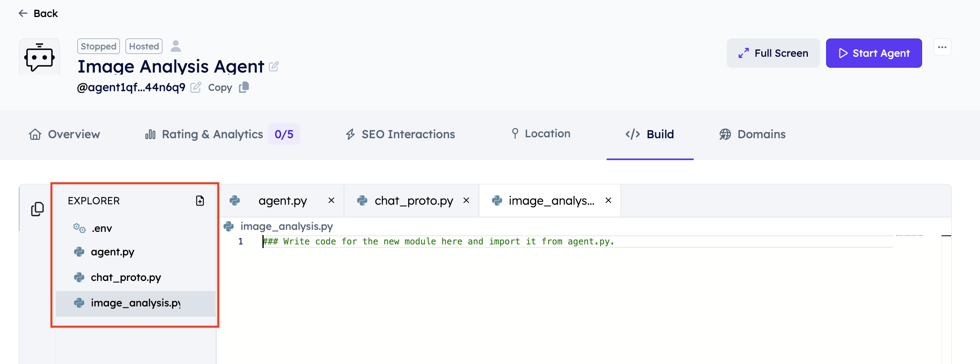Switch to the agent.py editor tab
Image resolution: width=980 pixels, height=364 pixels.
tap(282, 201)
